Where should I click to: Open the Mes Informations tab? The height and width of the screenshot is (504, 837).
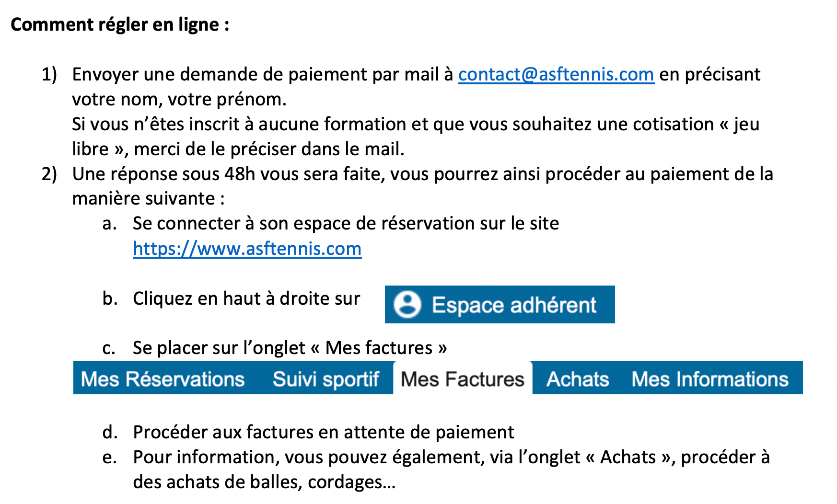pyautogui.click(x=710, y=378)
